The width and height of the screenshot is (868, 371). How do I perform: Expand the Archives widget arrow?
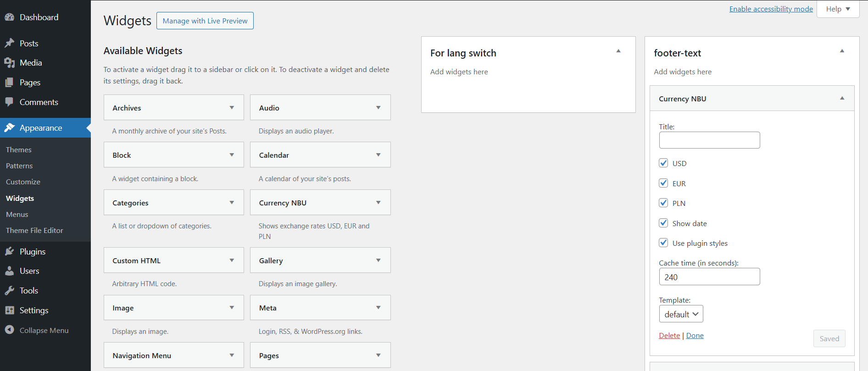tap(232, 108)
